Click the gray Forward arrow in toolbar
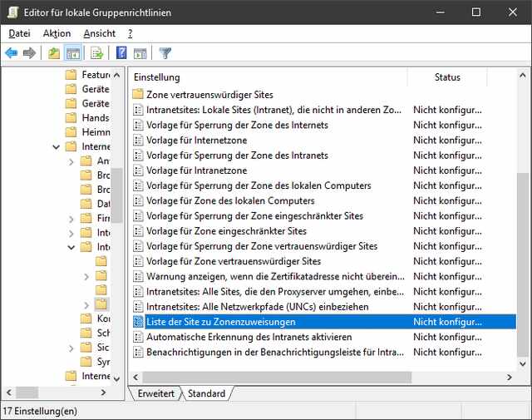The image size is (532, 420). [29, 53]
